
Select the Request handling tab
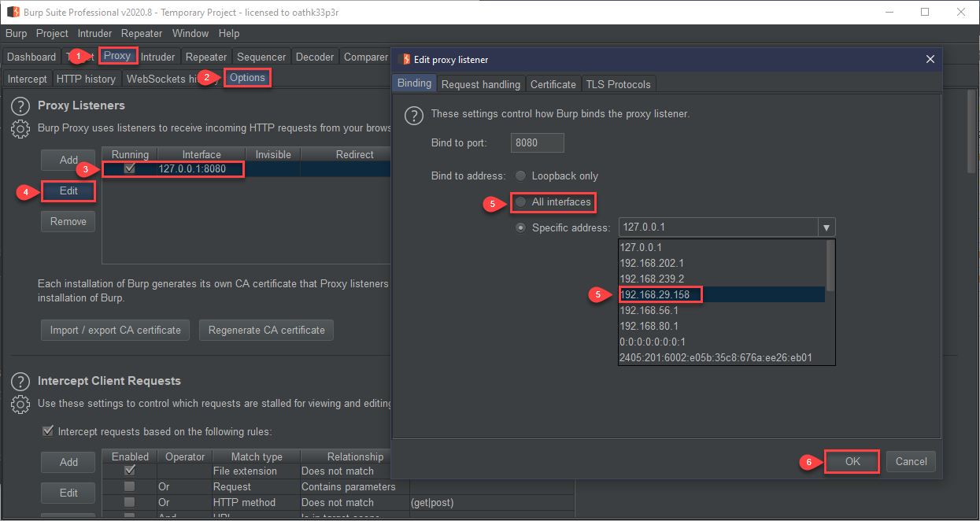tap(481, 84)
